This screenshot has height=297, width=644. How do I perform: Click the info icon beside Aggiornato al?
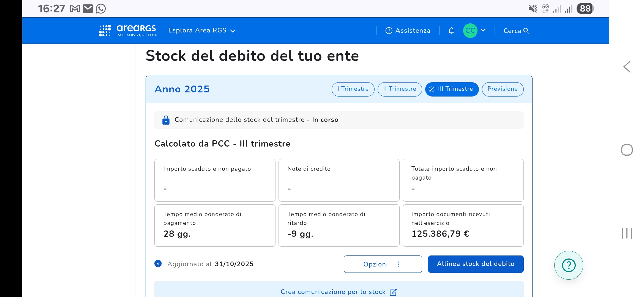coord(158,264)
